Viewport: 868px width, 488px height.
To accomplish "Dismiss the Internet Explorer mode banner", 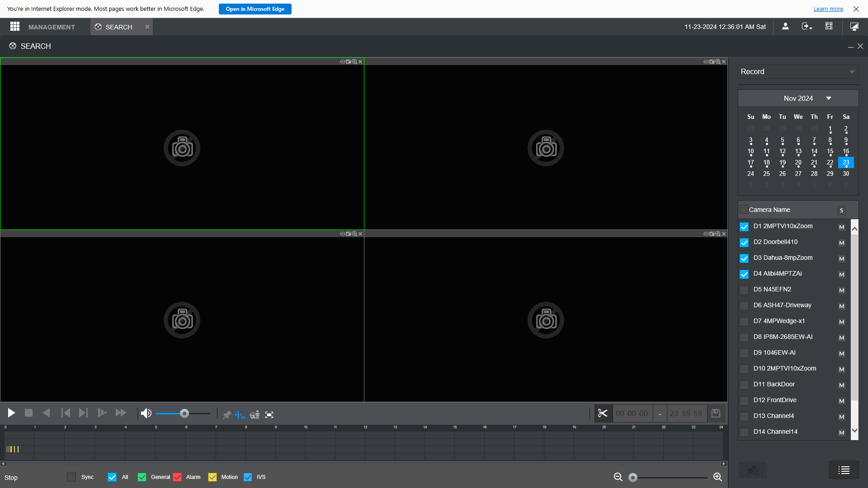I will pyautogui.click(x=856, y=9).
